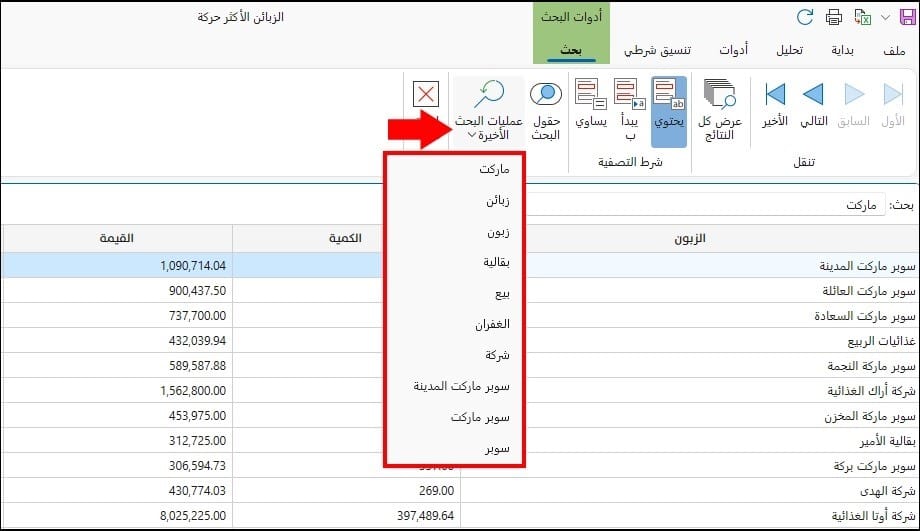
Task: Toggle the يبدأ ب filter condition
Action: [x=630, y=110]
